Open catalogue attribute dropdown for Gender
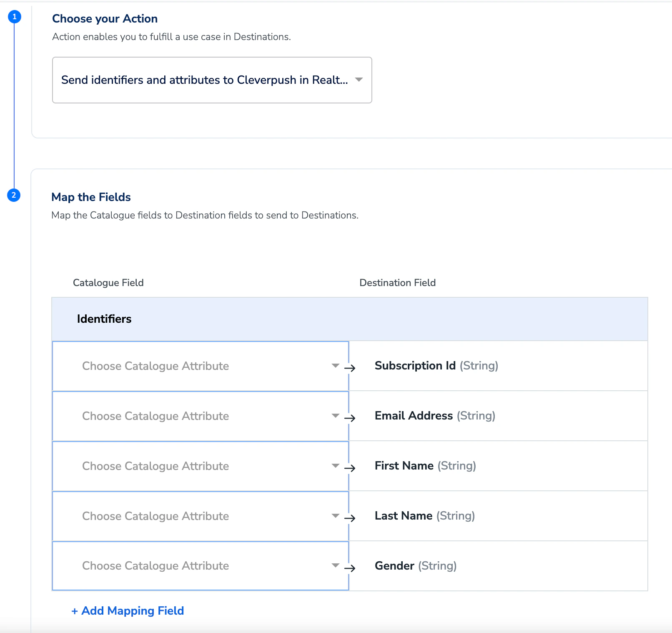This screenshot has width=672, height=633. point(201,566)
